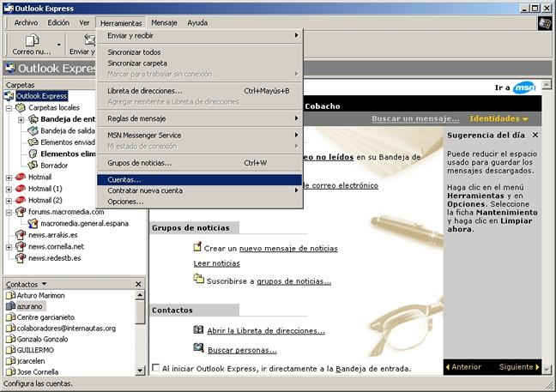Select Sincronizar todos menu entry
556x392 pixels.
pyautogui.click(x=200, y=52)
